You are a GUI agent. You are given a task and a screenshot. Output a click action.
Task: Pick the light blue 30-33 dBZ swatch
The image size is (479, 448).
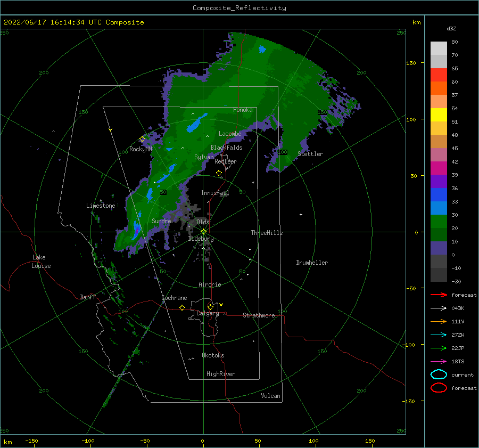pos(439,208)
